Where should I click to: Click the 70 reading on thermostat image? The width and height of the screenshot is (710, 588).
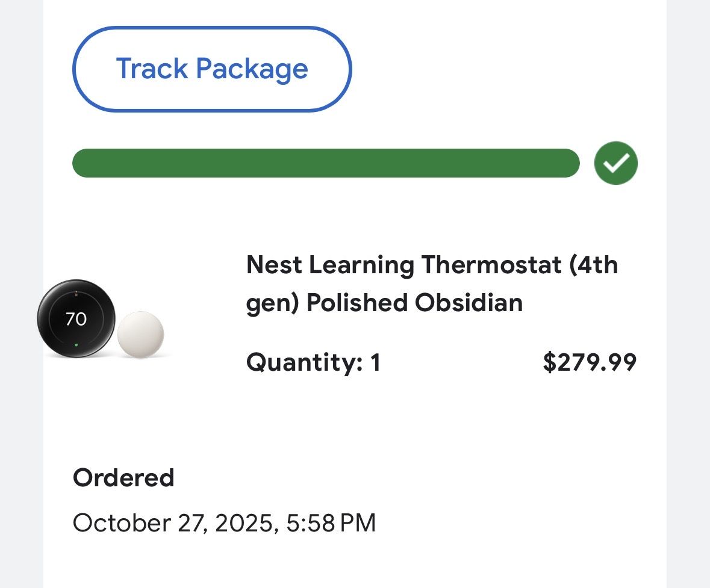(76, 318)
